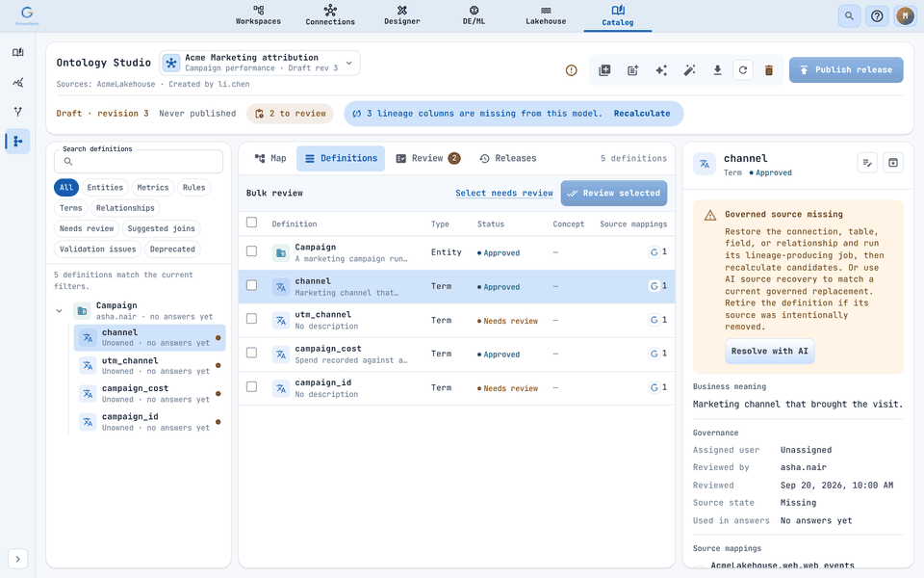Screen dimensions: 924x578
Task: Click the Recalculate link in the lineage banner
Action: (642, 114)
